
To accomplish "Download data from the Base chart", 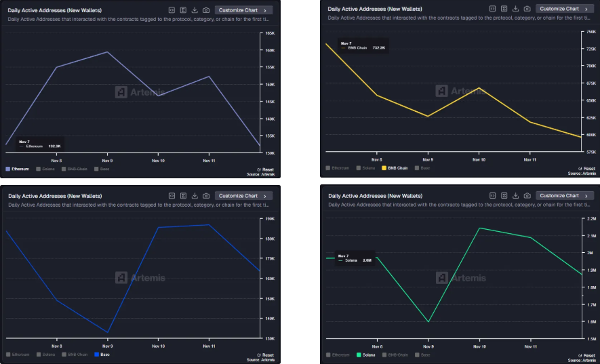I will pos(195,196).
